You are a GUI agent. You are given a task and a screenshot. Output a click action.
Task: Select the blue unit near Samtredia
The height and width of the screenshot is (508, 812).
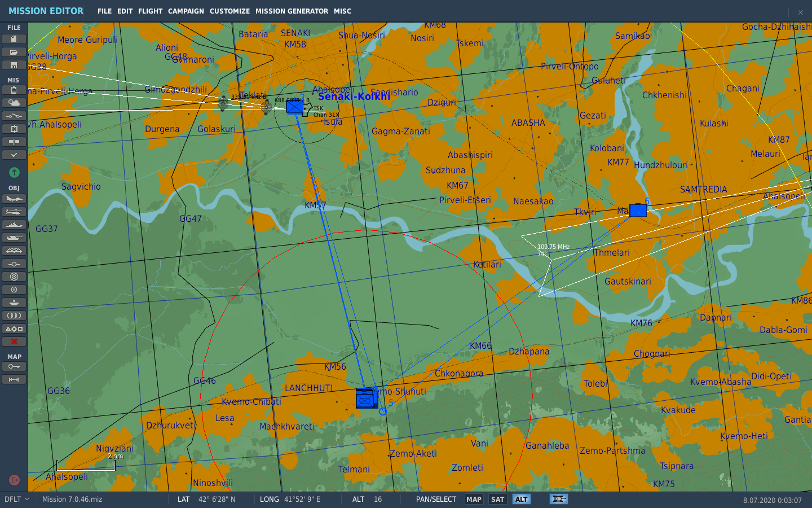point(638,211)
